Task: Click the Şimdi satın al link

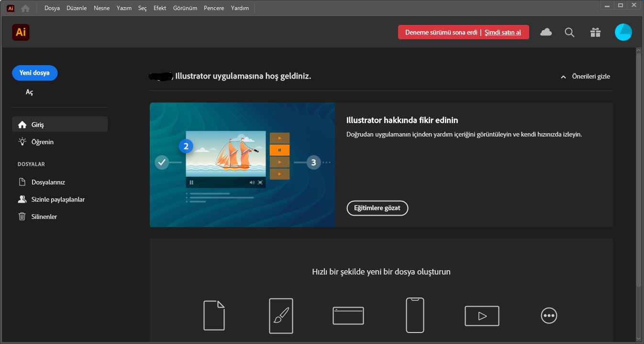Action: point(503,33)
